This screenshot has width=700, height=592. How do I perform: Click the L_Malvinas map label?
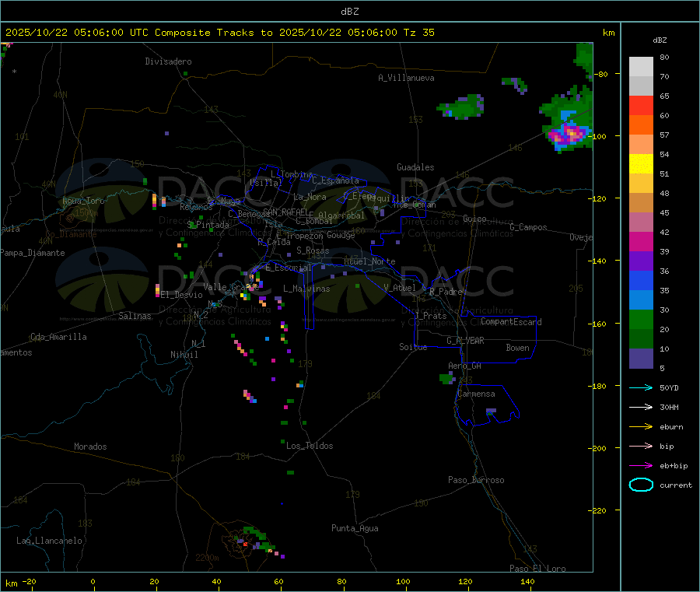[x=306, y=289]
